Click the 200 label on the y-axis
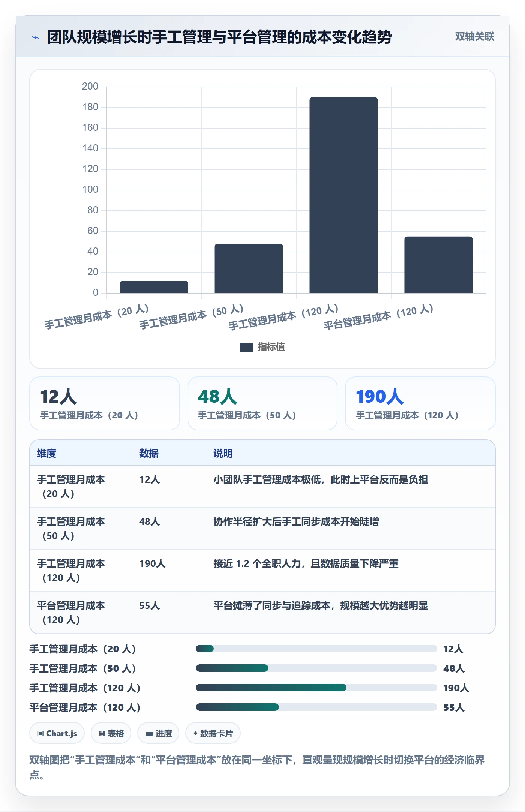 click(x=90, y=87)
